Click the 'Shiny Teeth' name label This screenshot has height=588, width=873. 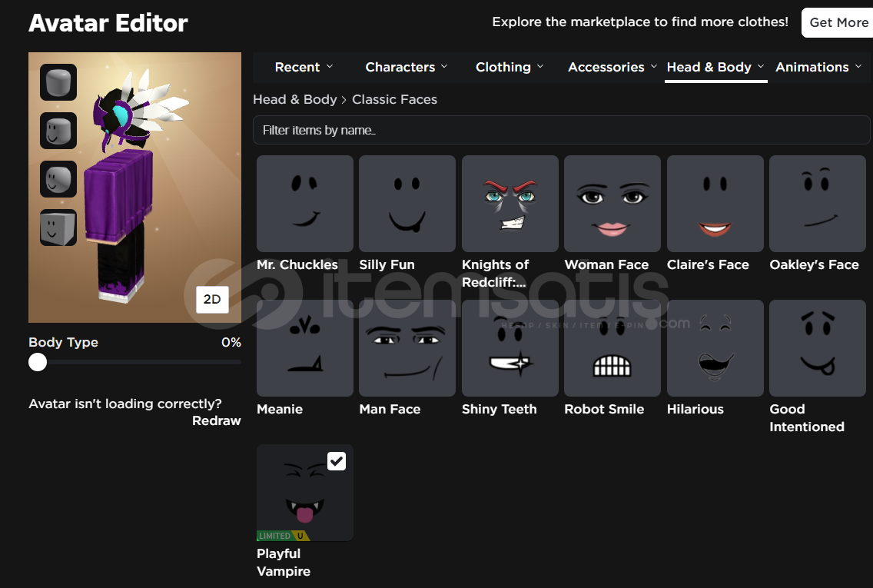500,409
